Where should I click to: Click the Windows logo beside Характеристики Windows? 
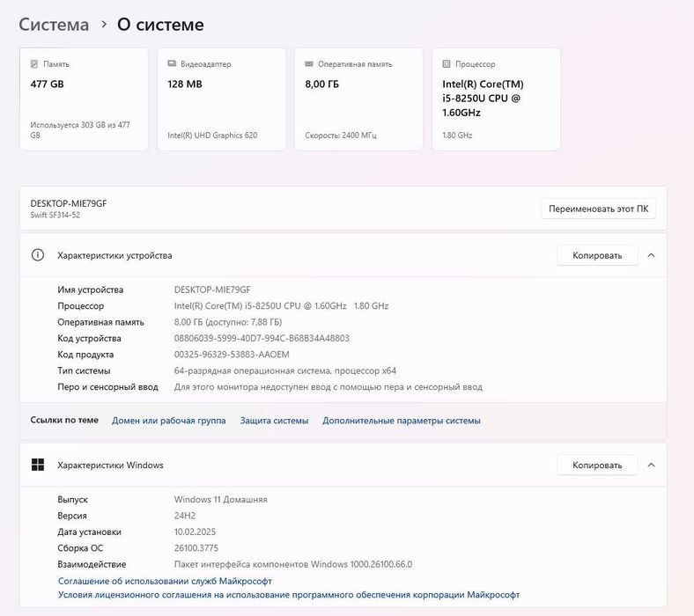(38, 465)
